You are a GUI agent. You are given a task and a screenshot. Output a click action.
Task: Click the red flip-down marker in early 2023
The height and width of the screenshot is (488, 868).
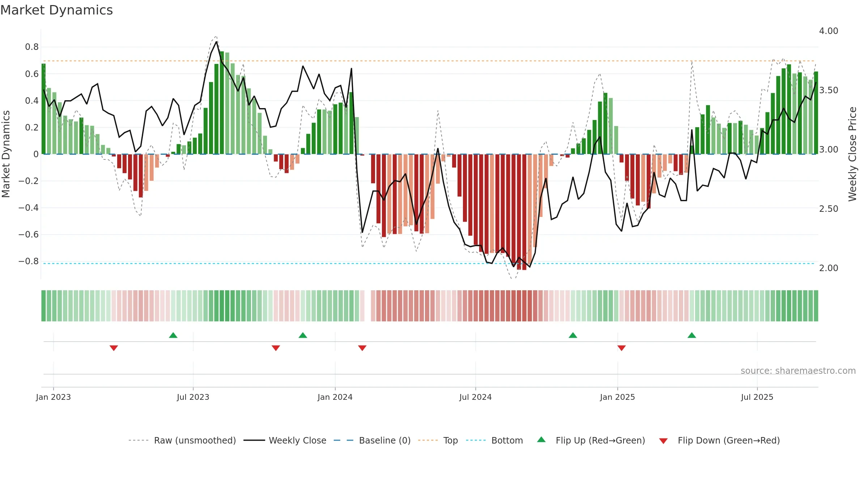tap(114, 348)
